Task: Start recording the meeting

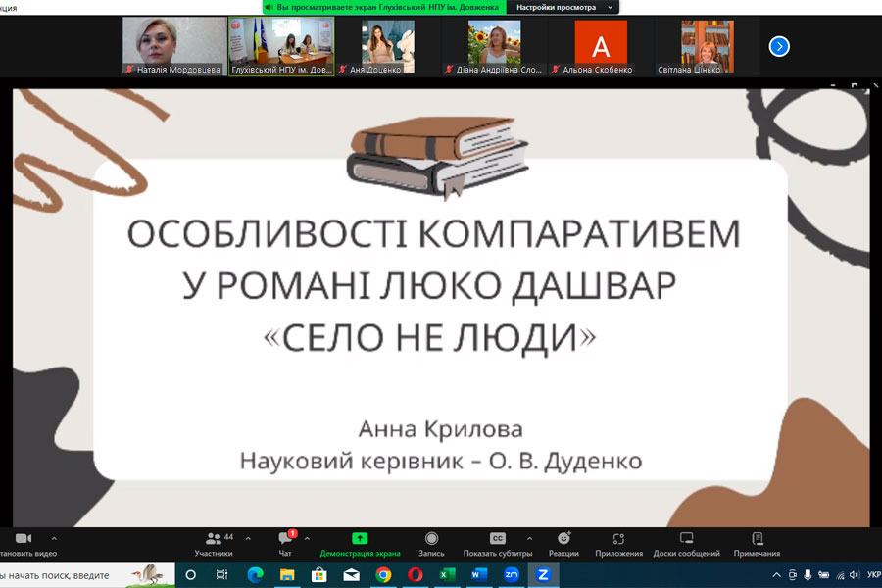Action: click(431, 544)
